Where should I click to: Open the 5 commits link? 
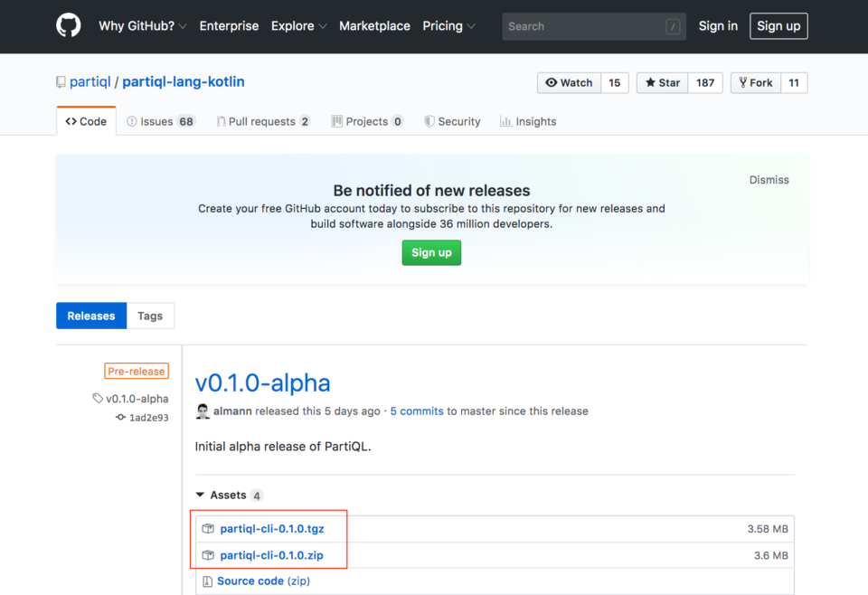click(416, 411)
